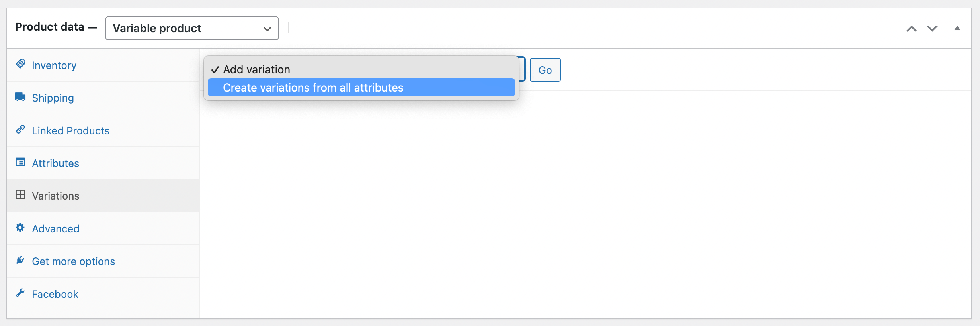
Task: Click the Advanced gear icon
Action: click(x=20, y=228)
